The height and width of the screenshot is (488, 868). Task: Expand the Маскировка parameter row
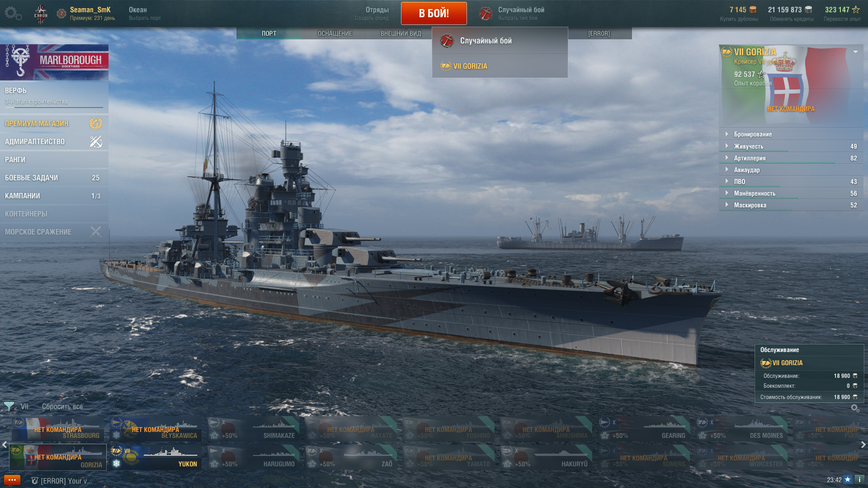point(791,205)
